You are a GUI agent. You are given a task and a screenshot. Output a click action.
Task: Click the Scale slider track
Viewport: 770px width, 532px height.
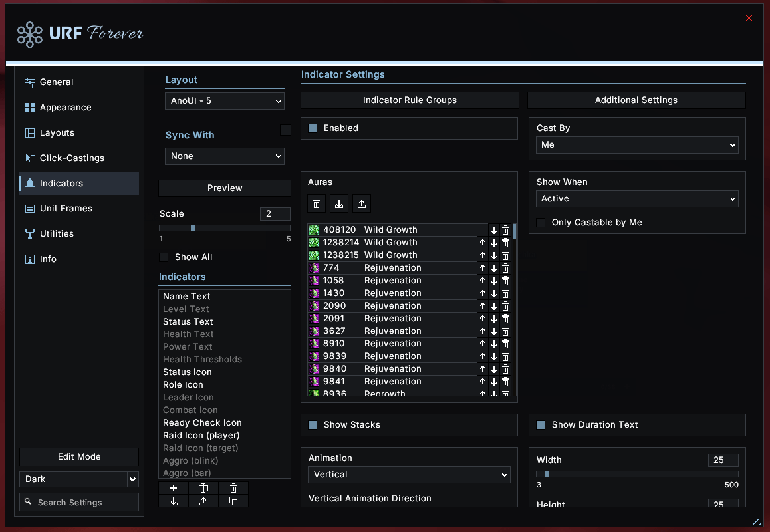pyautogui.click(x=225, y=228)
